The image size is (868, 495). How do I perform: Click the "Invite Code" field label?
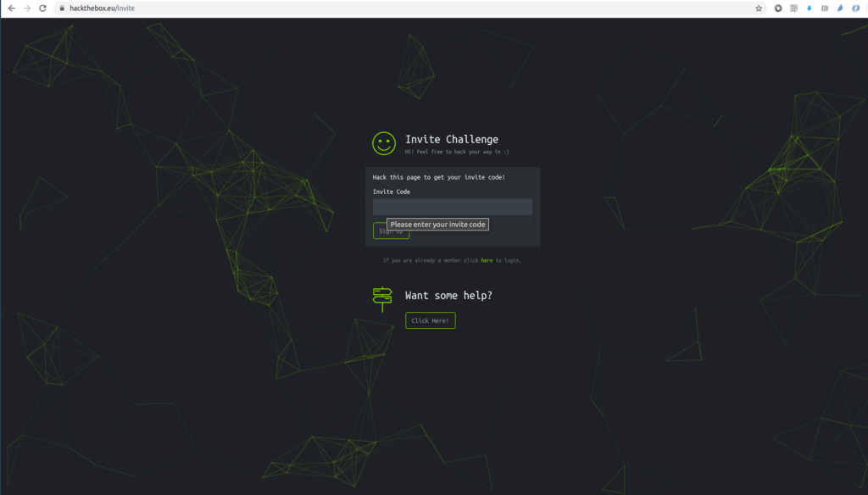(x=392, y=192)
